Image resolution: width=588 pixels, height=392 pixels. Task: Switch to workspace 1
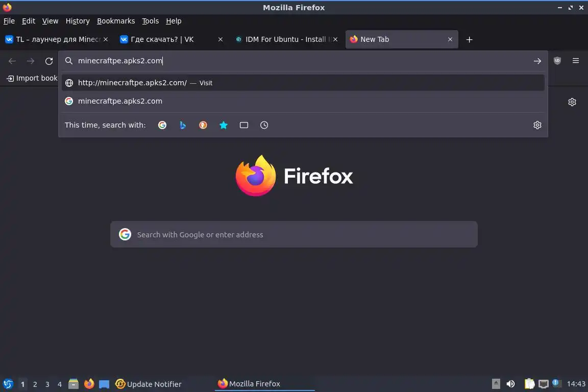point(23,384)
